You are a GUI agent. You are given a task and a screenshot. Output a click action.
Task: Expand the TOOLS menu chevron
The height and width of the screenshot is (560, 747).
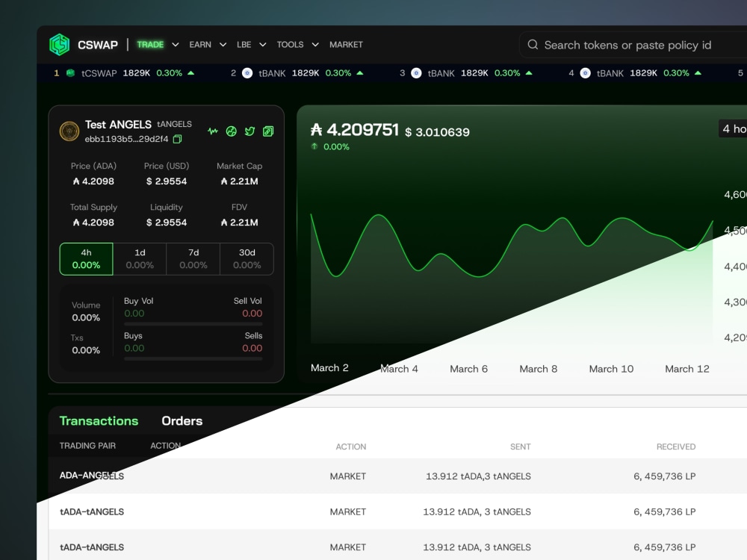click(315, 45)
